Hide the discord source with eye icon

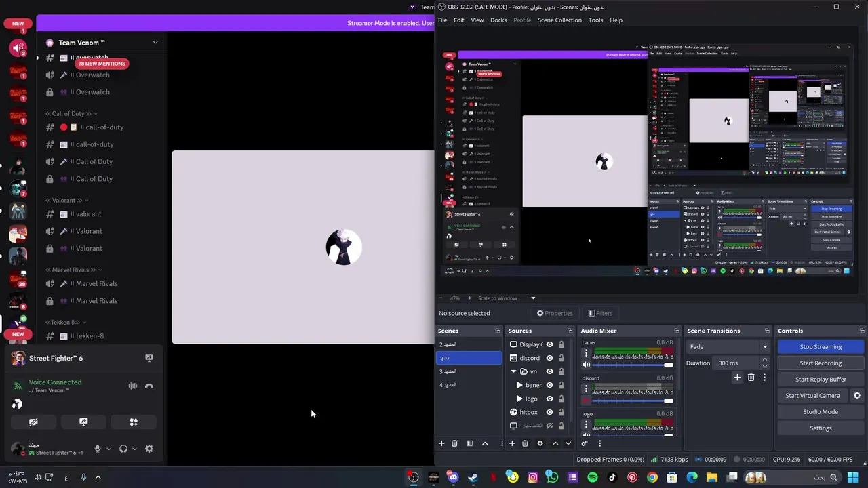click(x=550, y=358)
